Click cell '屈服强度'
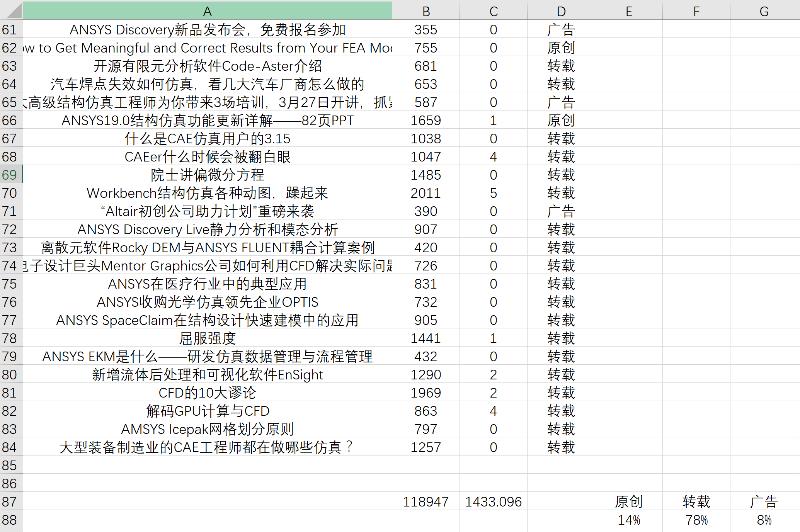 click(208, 338)
